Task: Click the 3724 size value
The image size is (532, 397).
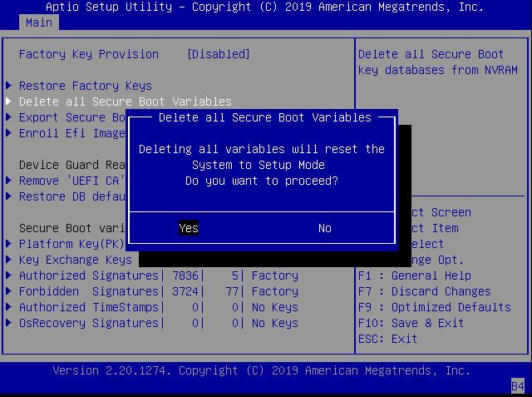Action: pyautogui.click(x=185, y=291)
